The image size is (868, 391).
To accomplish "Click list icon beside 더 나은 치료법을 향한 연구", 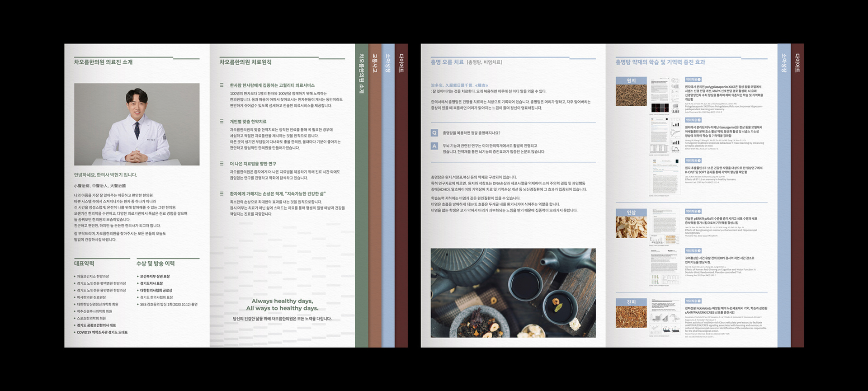I will (x=222, y=164).
